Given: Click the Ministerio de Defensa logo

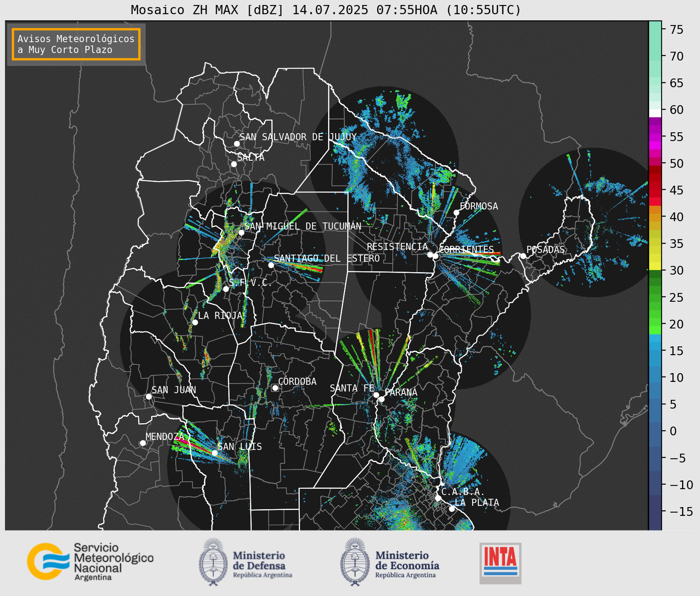Looking at the screenshot, I should click(x=245, y=562).
